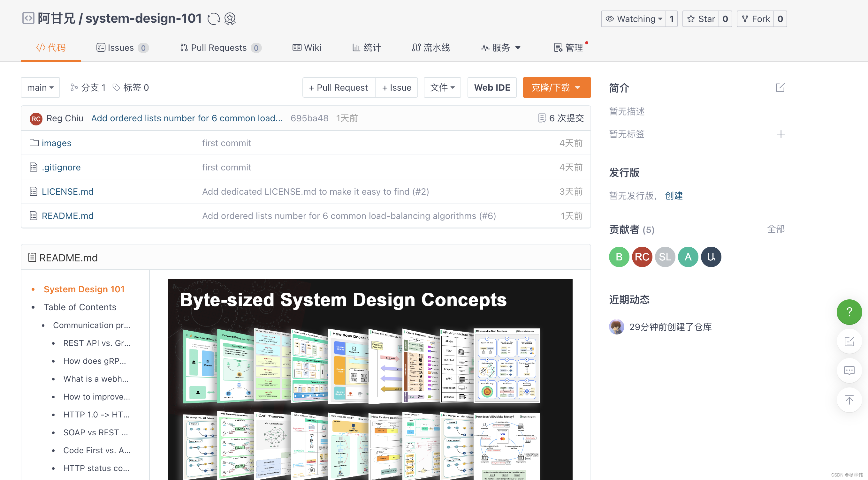Click the plus icon to add a repository tag
The width and height of the screenshot is (868, 480).
click(781, 134)
